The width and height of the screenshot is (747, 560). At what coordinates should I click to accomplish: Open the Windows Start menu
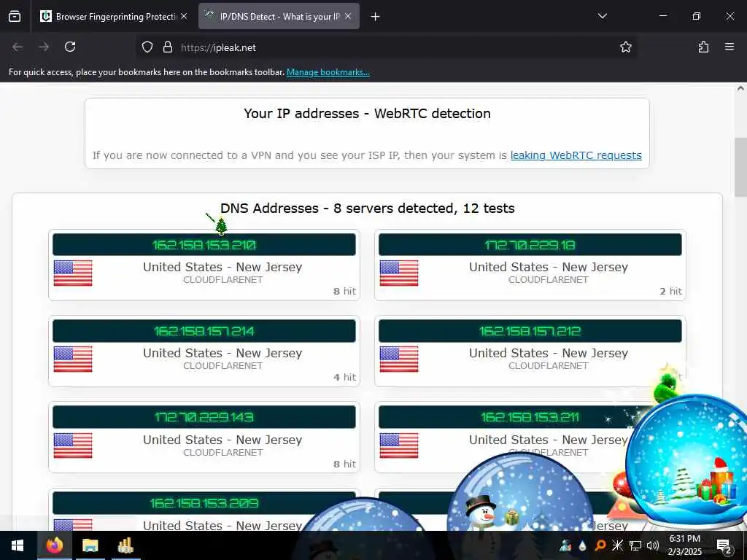click(18, 545)
